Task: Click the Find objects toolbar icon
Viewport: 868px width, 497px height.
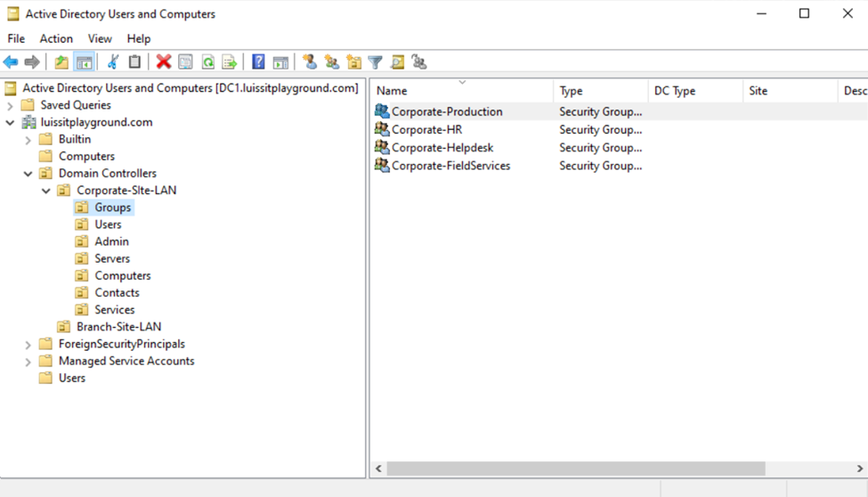Action: tap(397, 62)
